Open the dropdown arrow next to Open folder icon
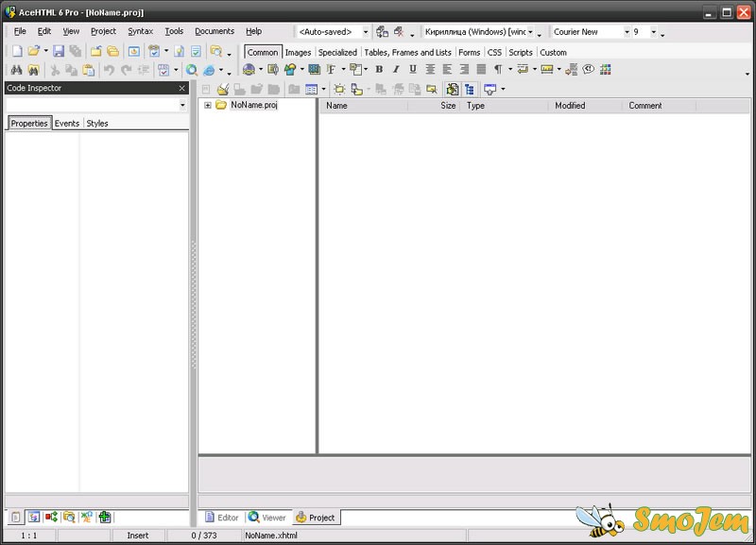Viewport: 756px width, 545px height. [45, 51]
